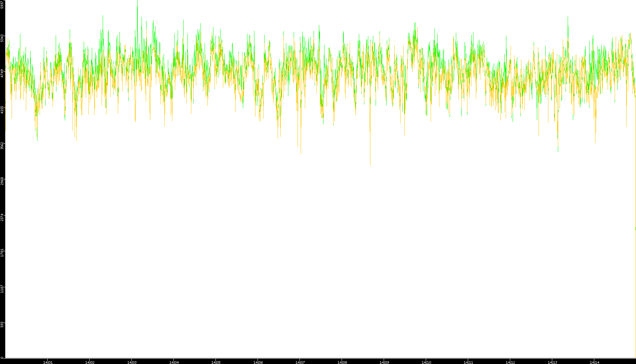Select the 14:10 time marker
Viewport: 636px width, 364px height.
click(426, 362)
